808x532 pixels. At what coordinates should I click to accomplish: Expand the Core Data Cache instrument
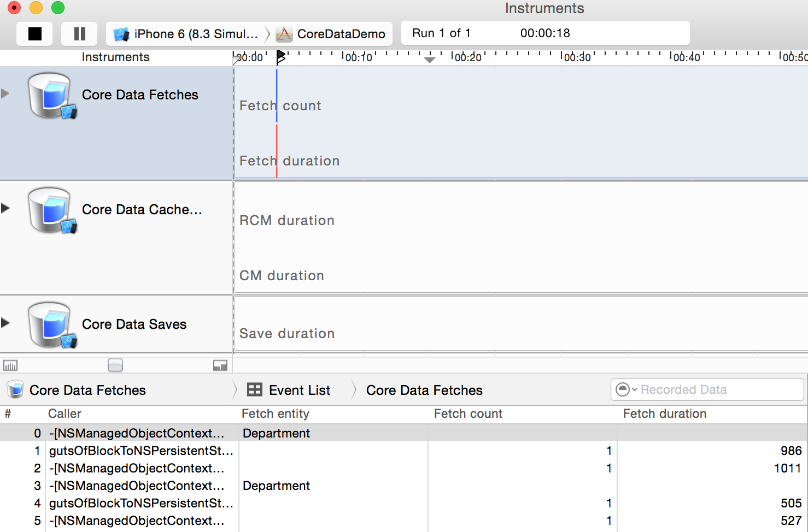(5, 208)
